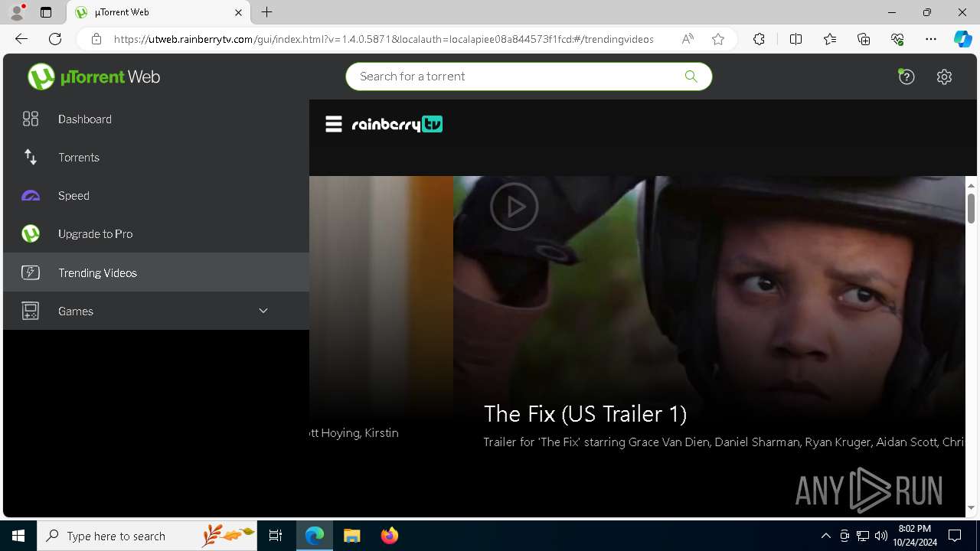Click the µTorrent Web logo
This screenshot has height=551, width=980.
(x=93, y=77)
